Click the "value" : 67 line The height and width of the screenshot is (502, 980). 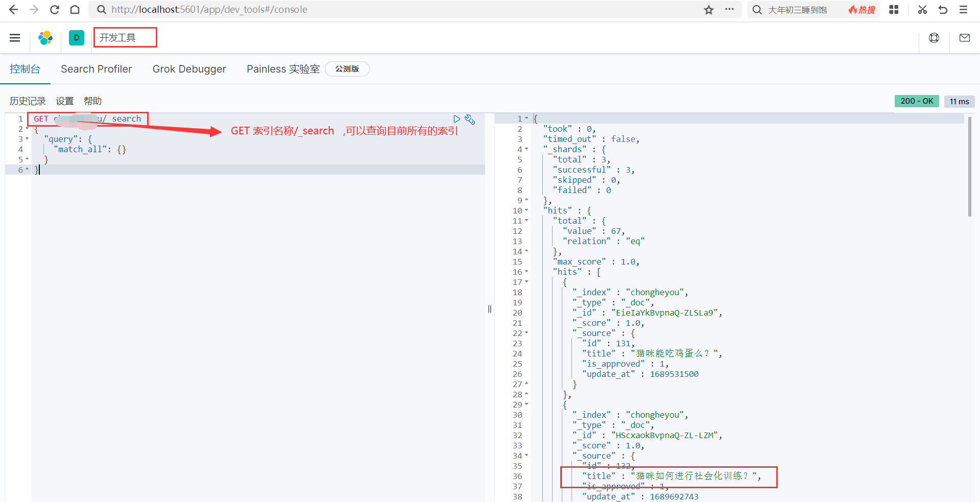[593, 231]
